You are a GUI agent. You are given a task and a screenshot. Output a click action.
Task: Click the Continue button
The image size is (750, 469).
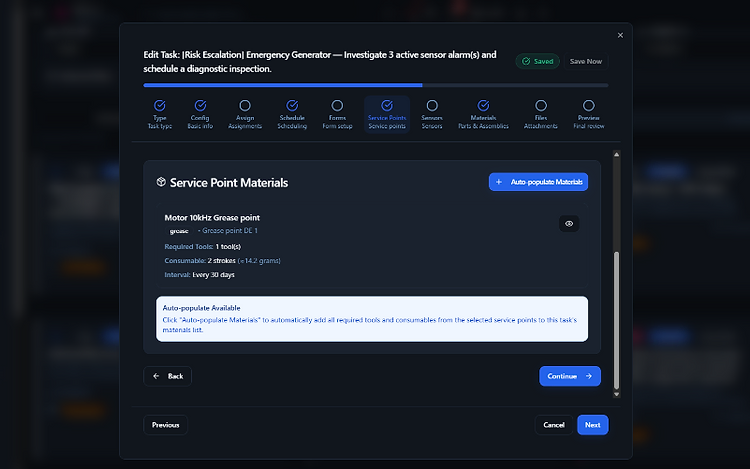(570, 376)
